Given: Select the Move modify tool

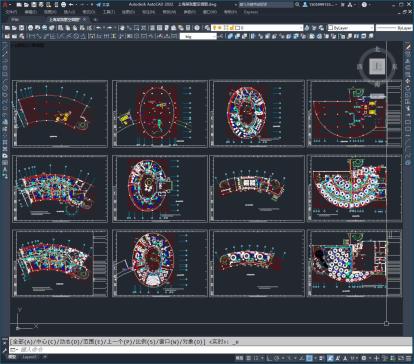Looking at the screenshot, I should [x=408, y=82].
